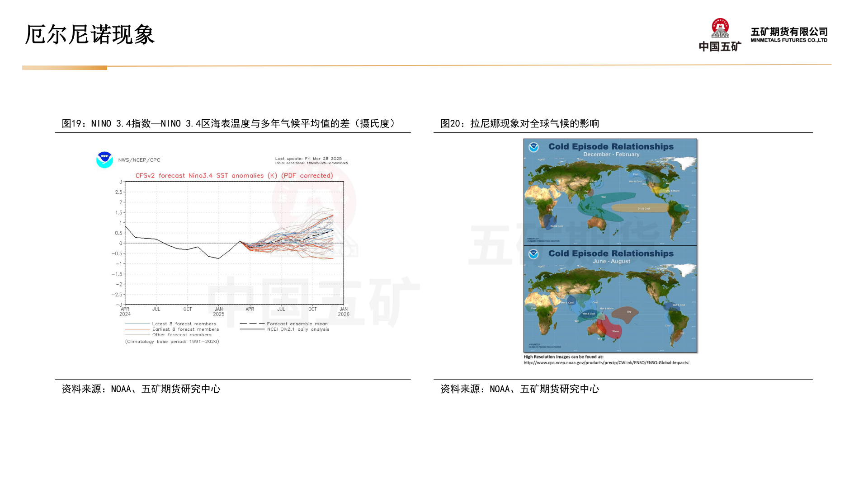Click NOAA icon on December-February map
868x488 pixels.
coord(533,147)
